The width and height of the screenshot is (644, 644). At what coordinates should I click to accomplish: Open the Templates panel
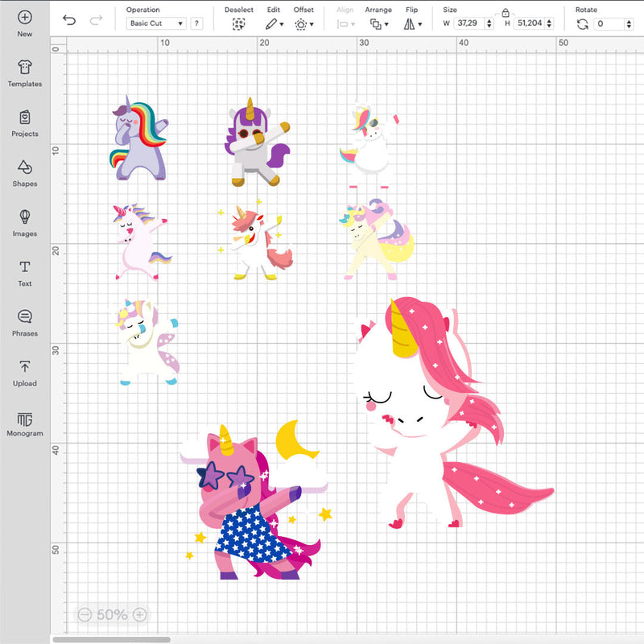(23, 71)
